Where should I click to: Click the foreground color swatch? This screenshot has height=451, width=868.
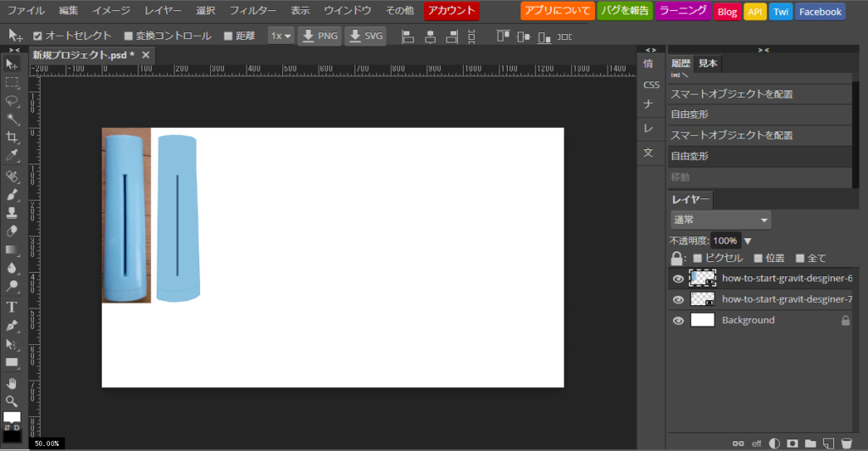coord(12,417)
